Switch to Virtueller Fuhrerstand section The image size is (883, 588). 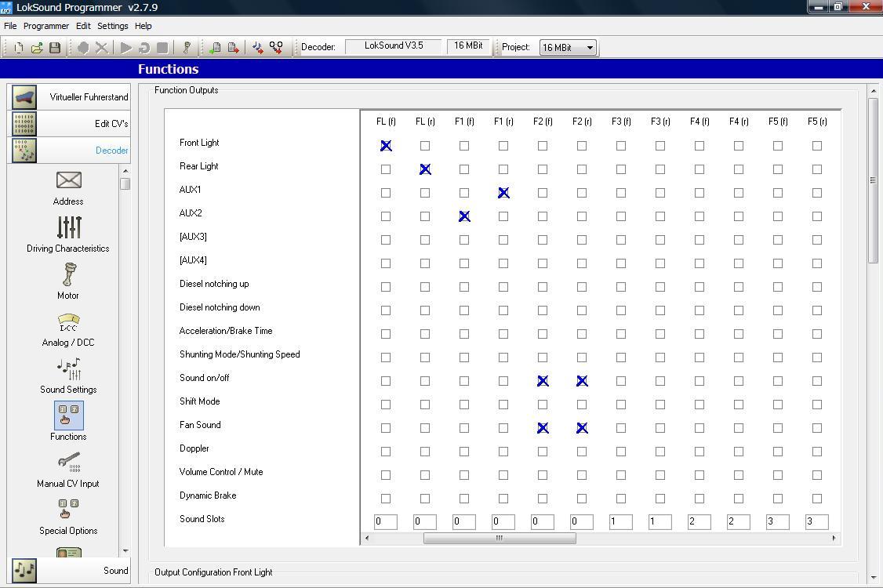[71, 97]
